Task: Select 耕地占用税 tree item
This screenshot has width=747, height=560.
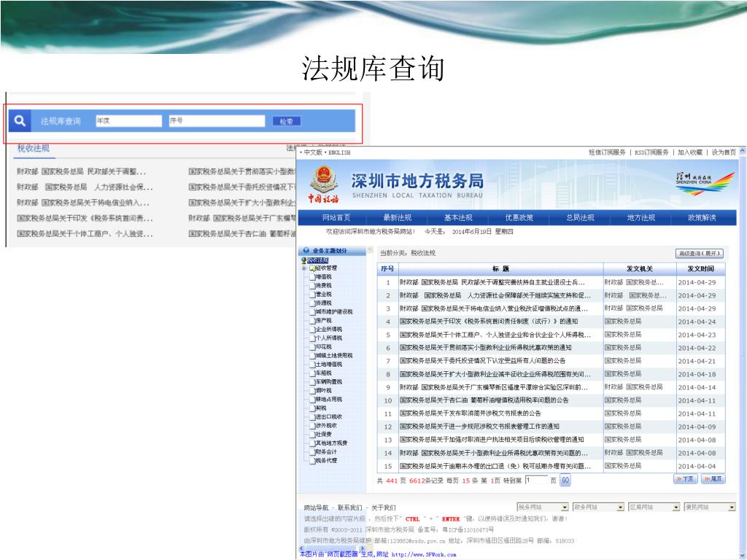Action: [x=329, y=400]
